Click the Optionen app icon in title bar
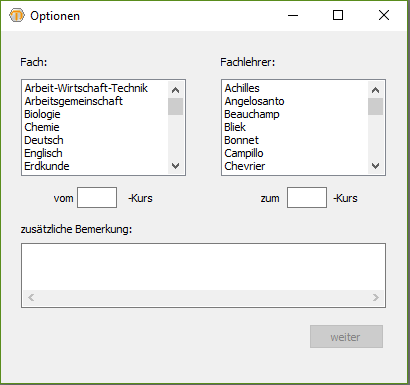The image size is (410, 385). point(17,15)
